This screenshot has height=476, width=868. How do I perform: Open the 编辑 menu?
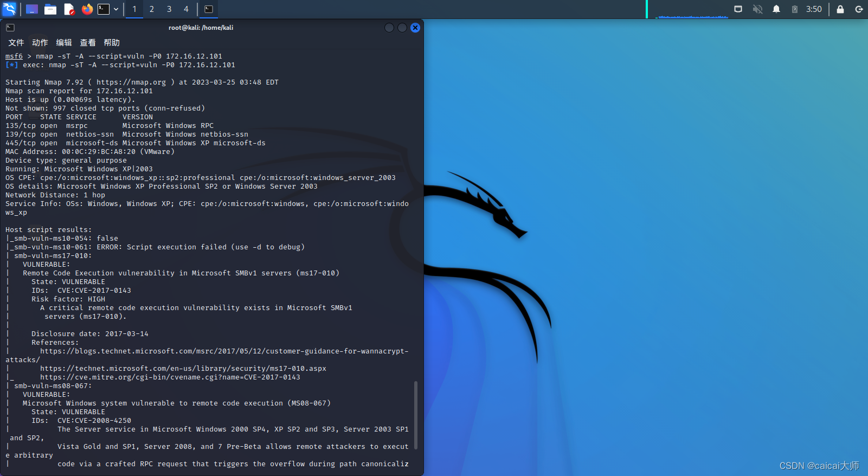pos(64,42)
